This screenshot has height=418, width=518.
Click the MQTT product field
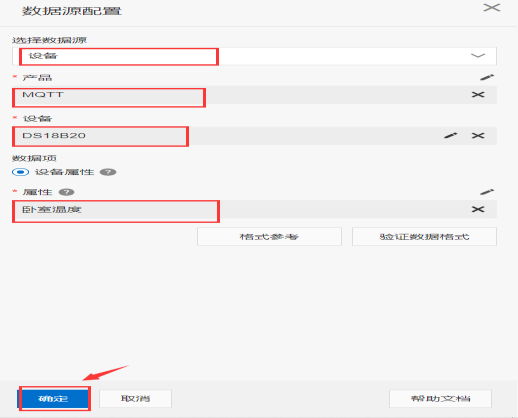click(x=254, y=95)
